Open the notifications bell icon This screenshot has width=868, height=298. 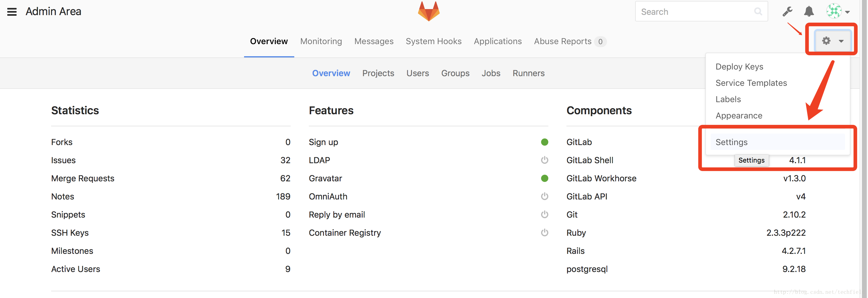pos(809,11)
